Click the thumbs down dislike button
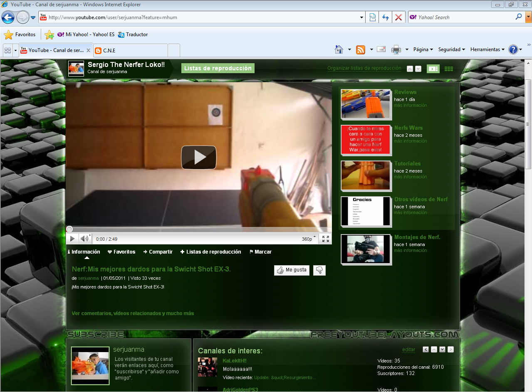The image size is (532, 392). pos(319,270)
